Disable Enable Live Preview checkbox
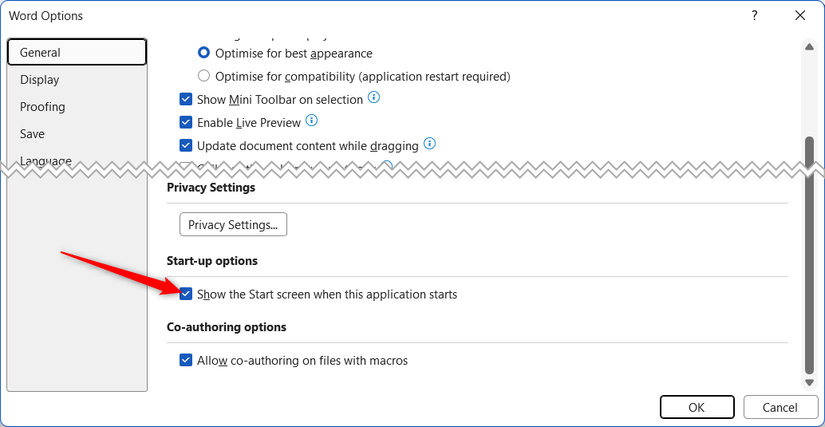Viewport: 825px width, 427px height. [x=186, y=122]
